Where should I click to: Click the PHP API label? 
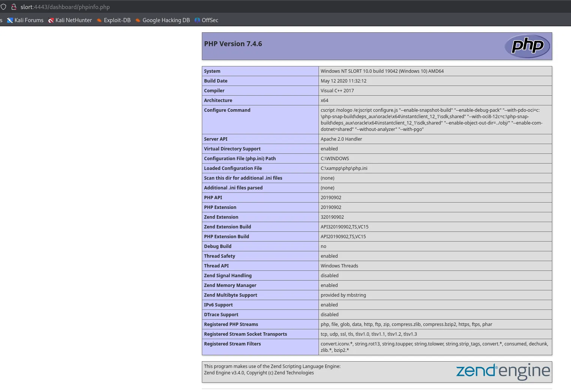tap(213, 198)
